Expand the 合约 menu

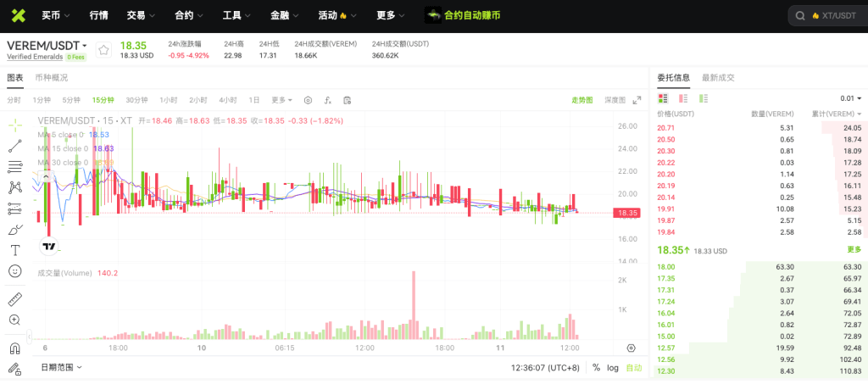(189, 15)
